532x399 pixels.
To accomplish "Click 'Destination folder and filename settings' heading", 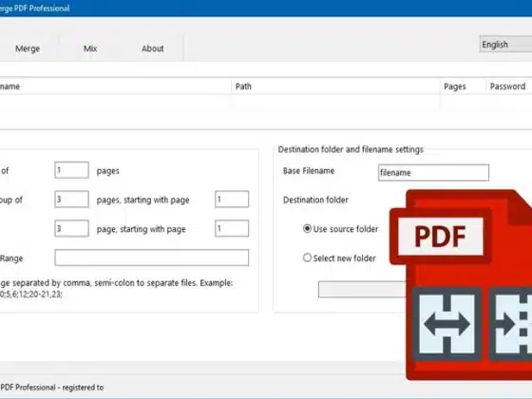I will tap(351, 149).
